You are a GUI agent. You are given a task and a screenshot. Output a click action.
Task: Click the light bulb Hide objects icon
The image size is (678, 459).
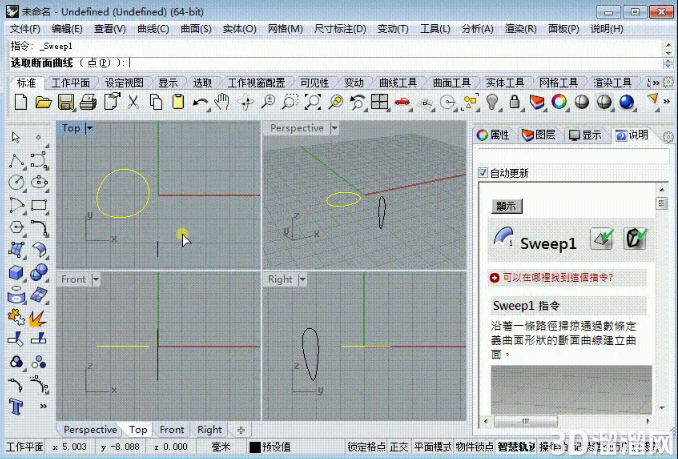tap(492, 102)
